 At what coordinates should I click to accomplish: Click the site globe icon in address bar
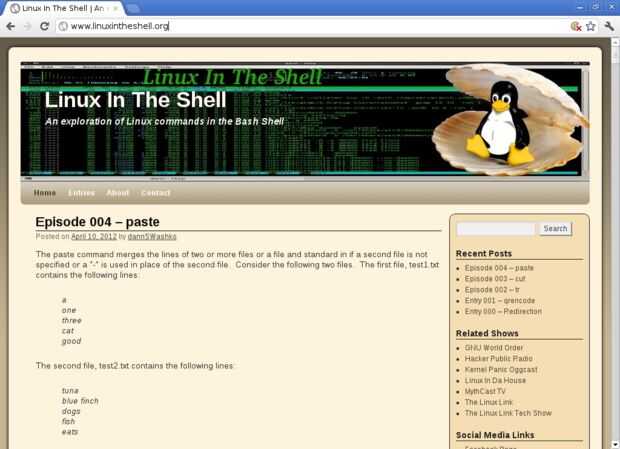coord(63,26)
